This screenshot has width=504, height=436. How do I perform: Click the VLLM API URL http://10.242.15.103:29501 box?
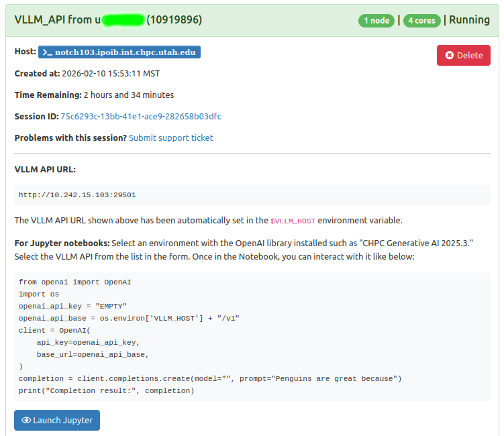click(252, 195)
